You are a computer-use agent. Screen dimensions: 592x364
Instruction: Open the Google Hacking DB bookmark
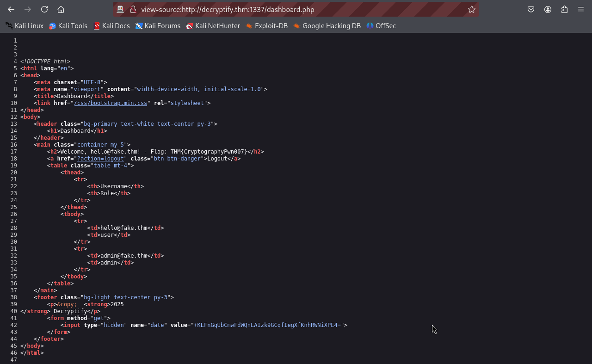[x=327, y=26]
